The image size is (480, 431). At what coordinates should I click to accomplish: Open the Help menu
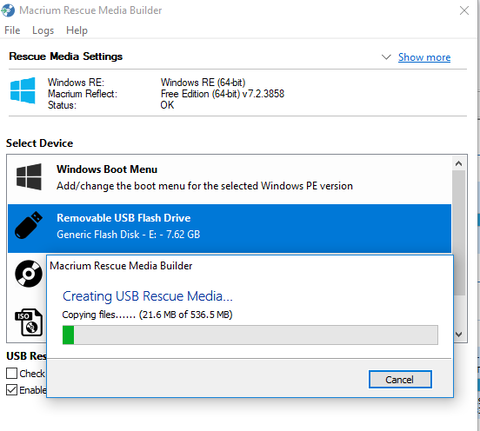tap(77, 30)
